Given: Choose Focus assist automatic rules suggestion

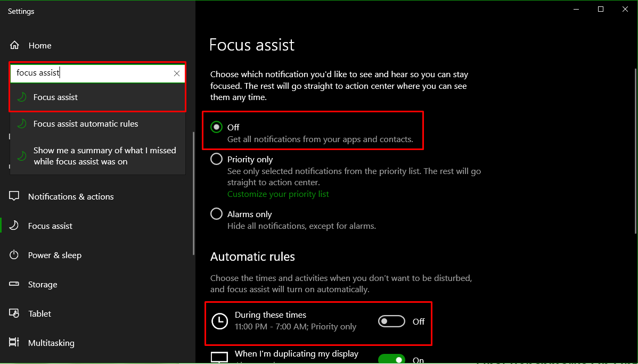Looking at the screenshot, I should click(x=97, y=124).
